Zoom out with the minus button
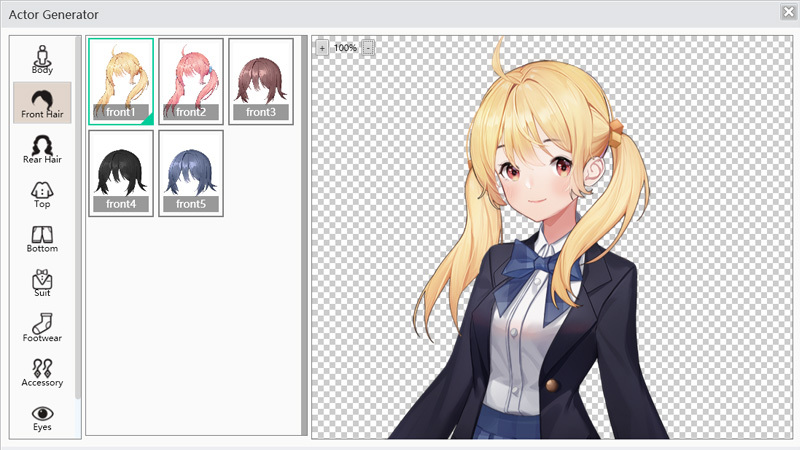 368,47
